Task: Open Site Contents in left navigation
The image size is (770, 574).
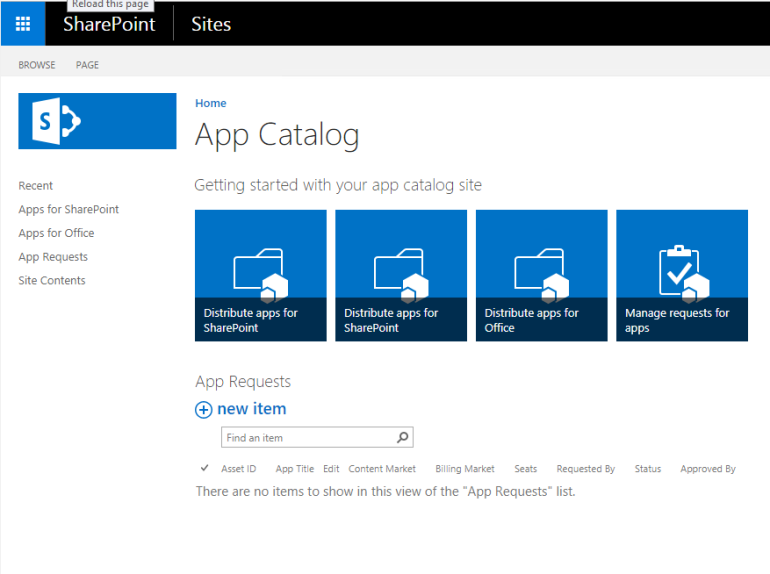Action: tap(52, 281)
